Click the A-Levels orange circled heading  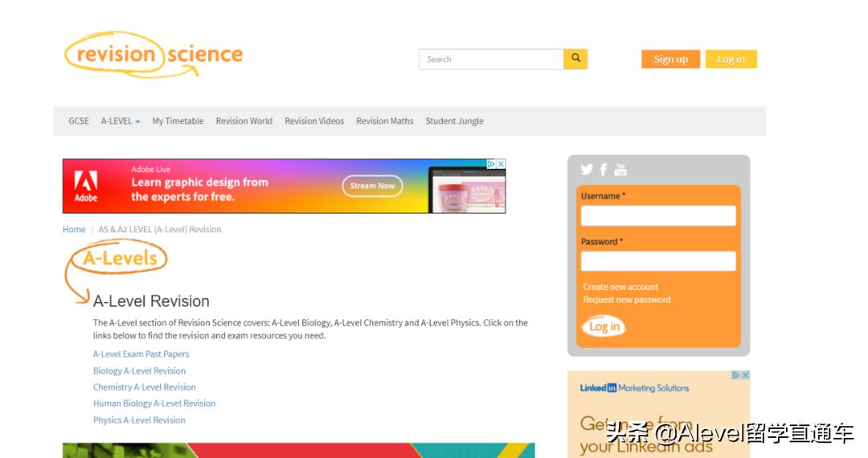point(120,258)
